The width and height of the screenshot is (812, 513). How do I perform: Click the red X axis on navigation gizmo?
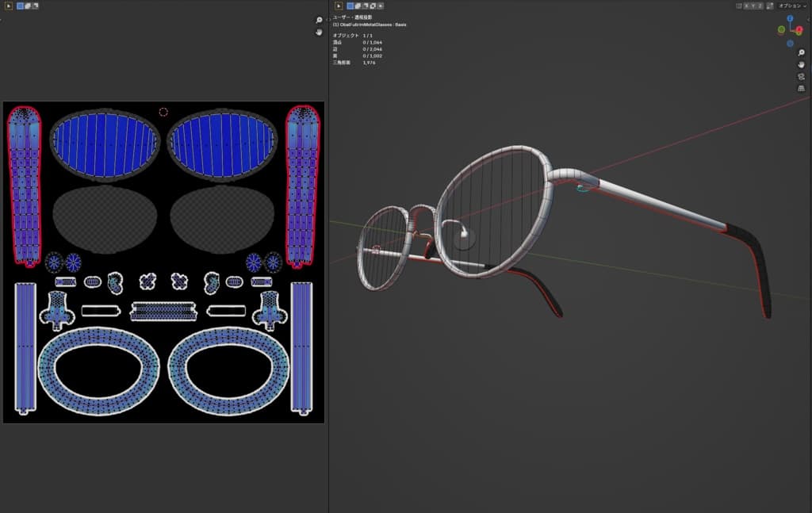pos(799,30)
